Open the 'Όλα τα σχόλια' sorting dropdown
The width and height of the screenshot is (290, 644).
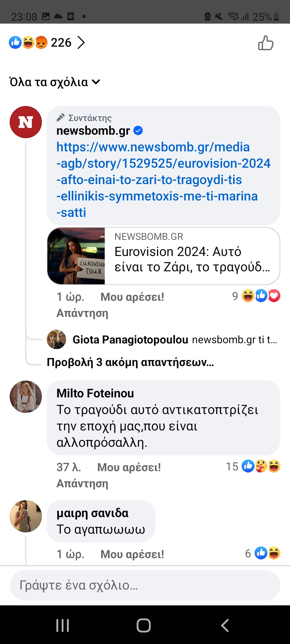55,82
